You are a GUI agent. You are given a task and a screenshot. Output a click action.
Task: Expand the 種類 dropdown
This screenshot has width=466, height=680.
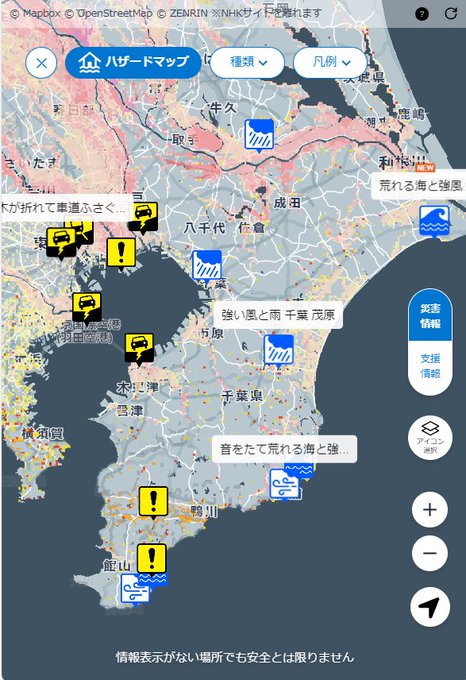[248, 62]
